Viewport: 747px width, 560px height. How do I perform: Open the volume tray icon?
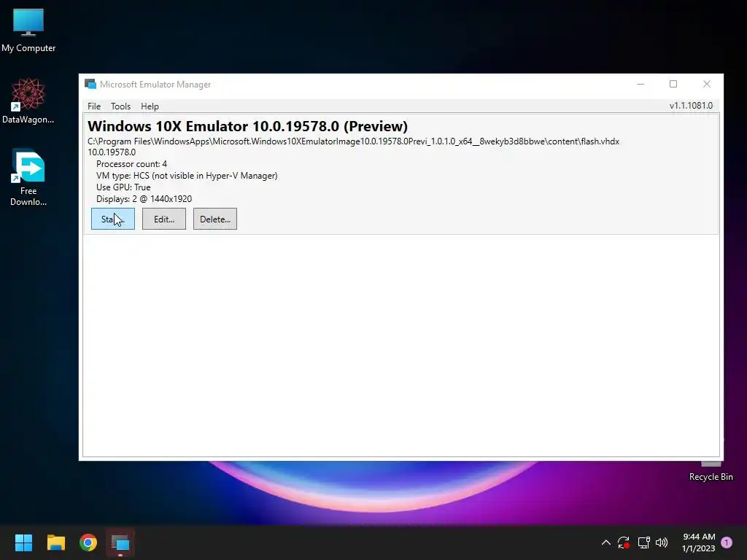tap(662, 542)
